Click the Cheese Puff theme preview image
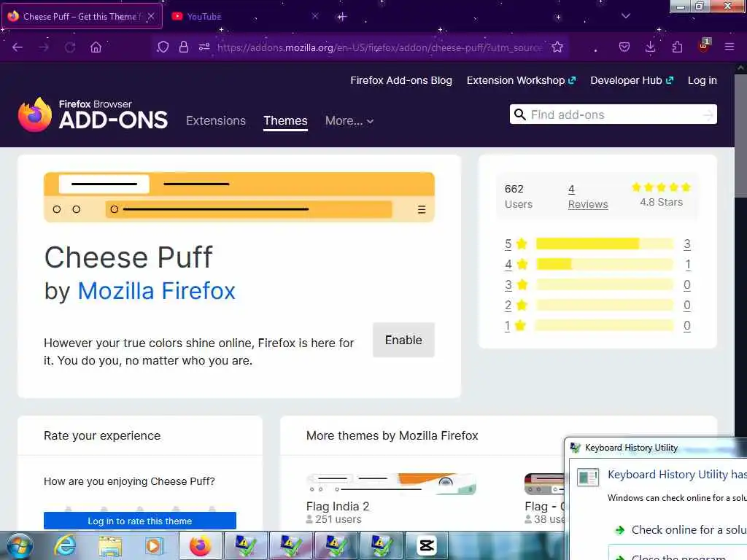This screenshot has width=747, height=560. (239, 197)
